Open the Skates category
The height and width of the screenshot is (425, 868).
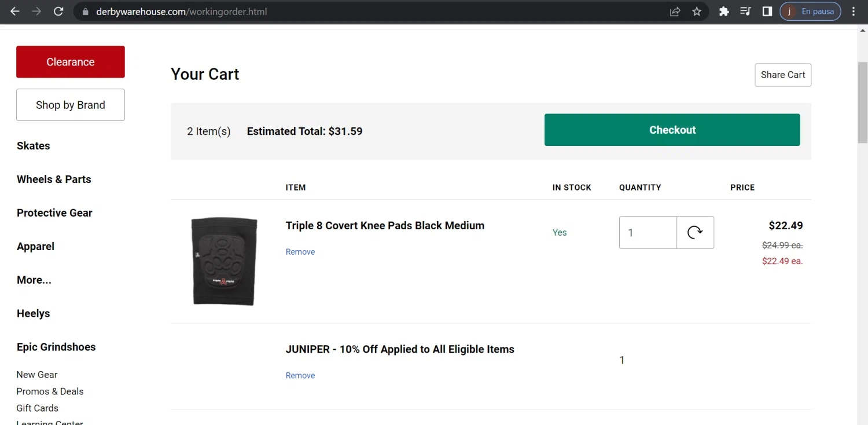[34, 146]
